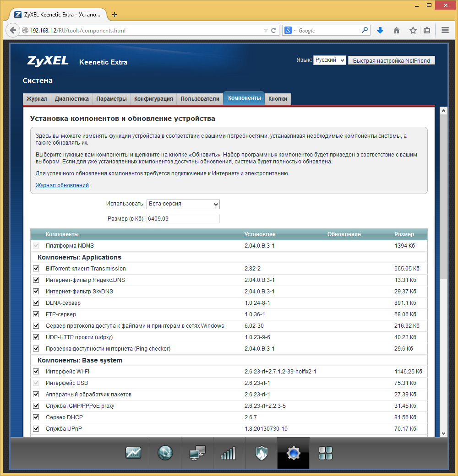Screen dimensions: 458x476
Task: Uncheck Ping checker component
Action: [x=36, y=348]
